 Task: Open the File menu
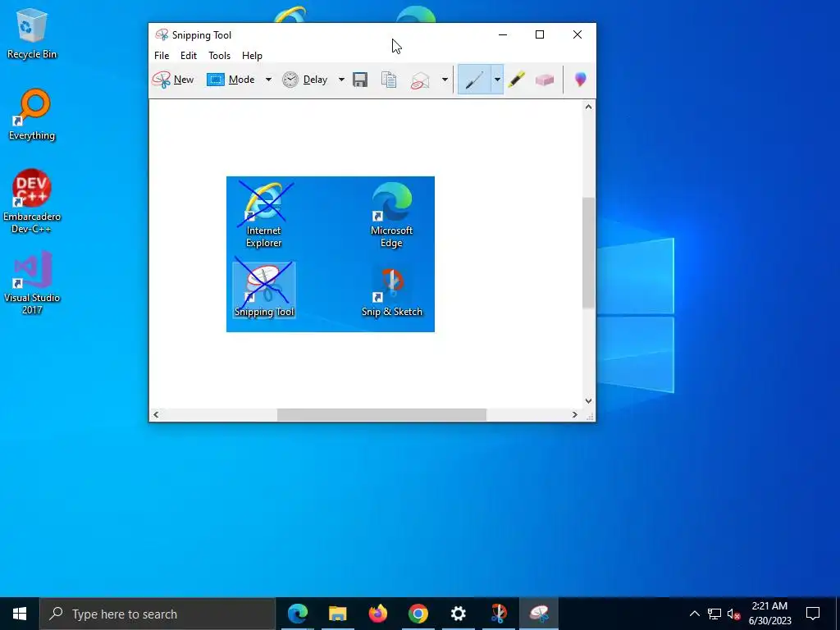click(162, 56)
